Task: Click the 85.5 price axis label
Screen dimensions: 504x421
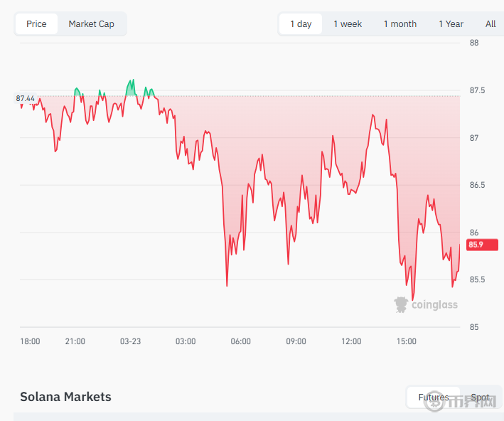Action: [477, 279]
